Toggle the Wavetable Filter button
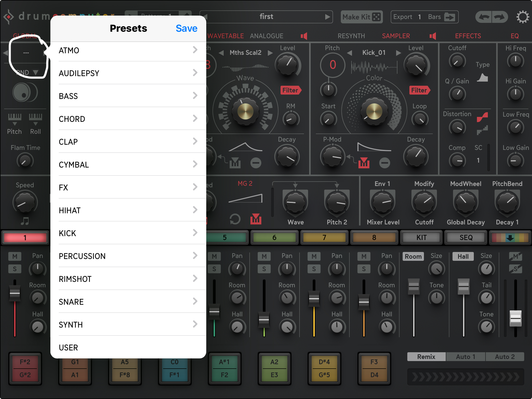This screenshot has width=532, height=399. tap(291, 90)
